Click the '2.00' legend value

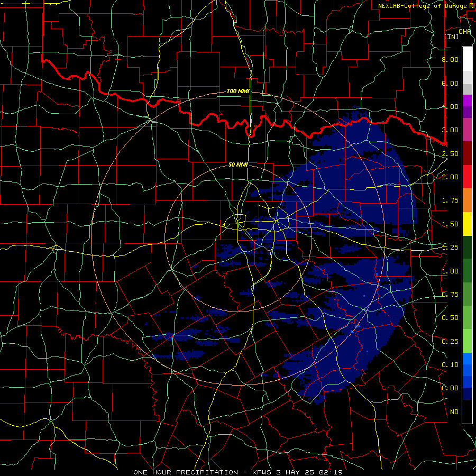(x=450, y=177)
